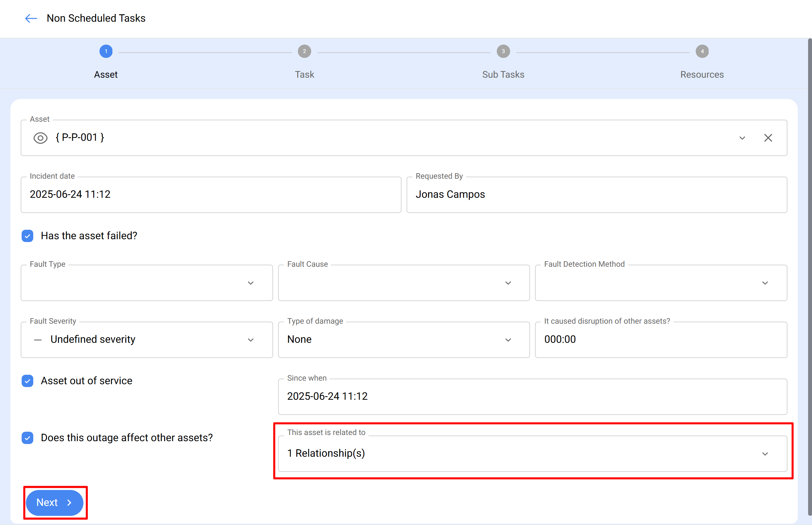Click the eye icon in the Asset field
The image size is (812, 525).
pos(40,138)
